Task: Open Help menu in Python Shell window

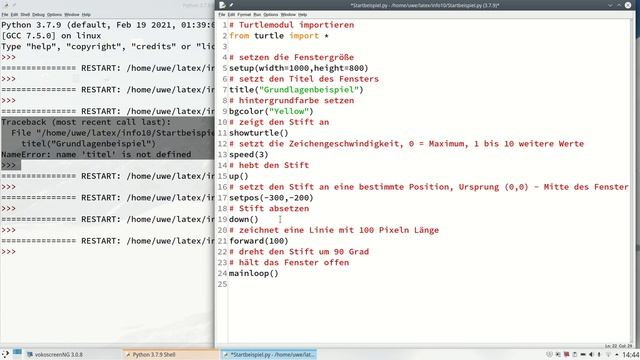Action: (86, 15)
